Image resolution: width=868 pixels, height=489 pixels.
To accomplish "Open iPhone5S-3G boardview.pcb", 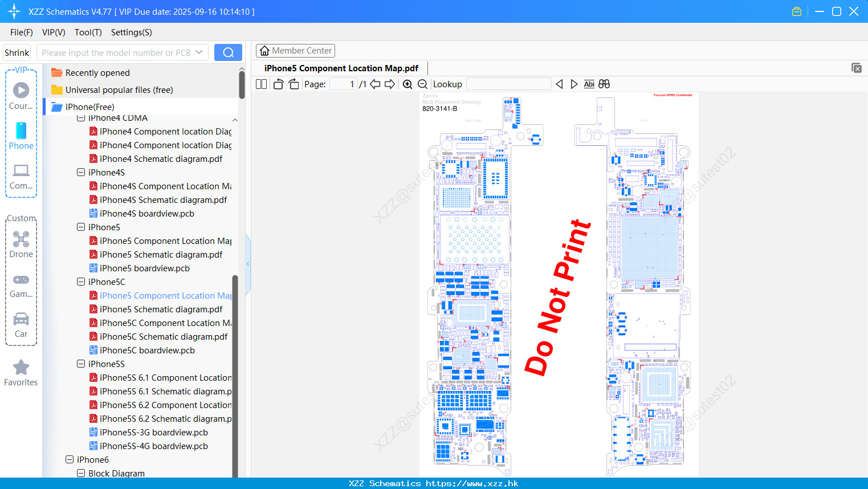I will tap(149, 433).
